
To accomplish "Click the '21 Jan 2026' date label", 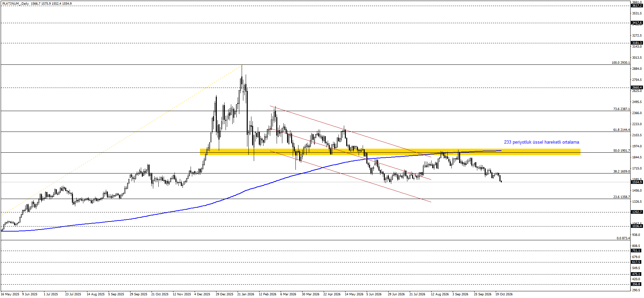I will (x=246, y=294).
